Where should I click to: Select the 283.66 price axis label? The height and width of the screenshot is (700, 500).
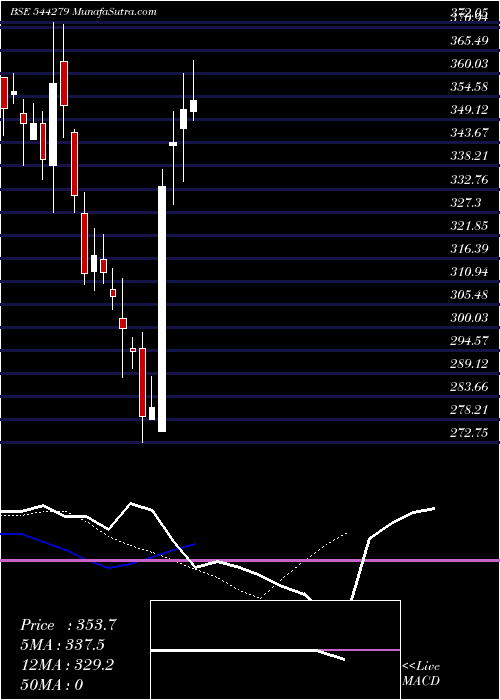coord(468,387)
